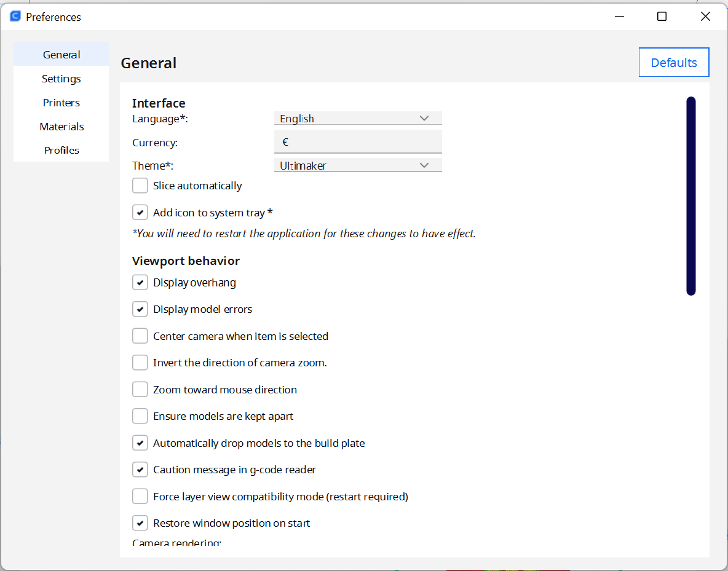Viewport: 728px width, 571px height.
Task: Click the Defaults button
Action: 673,62
